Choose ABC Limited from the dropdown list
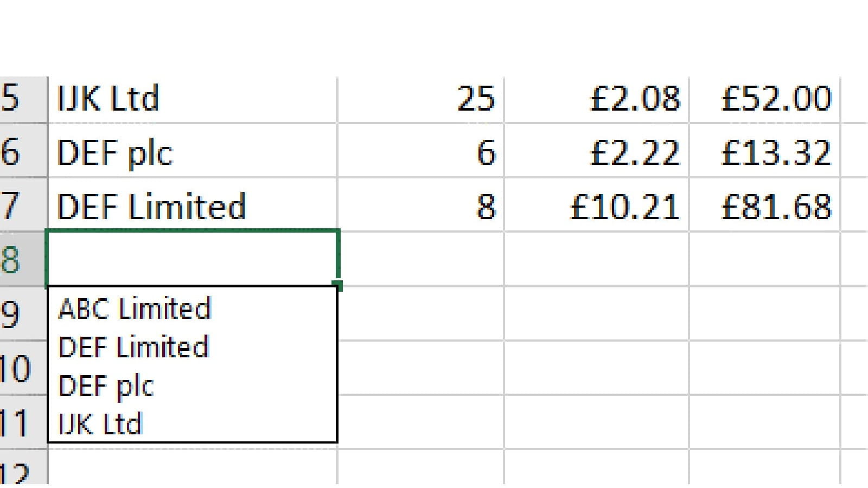Viewport: 868px width, 488px height. tap(135, 309)
